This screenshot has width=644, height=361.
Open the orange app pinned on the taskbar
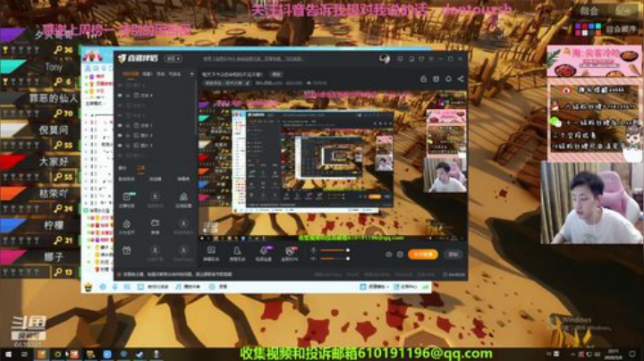point(42,354)
